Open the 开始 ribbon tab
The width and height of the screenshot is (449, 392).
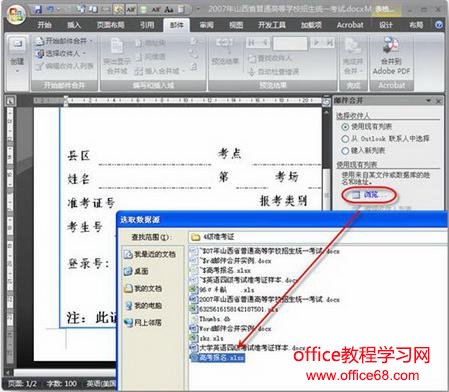click(44, 25)
